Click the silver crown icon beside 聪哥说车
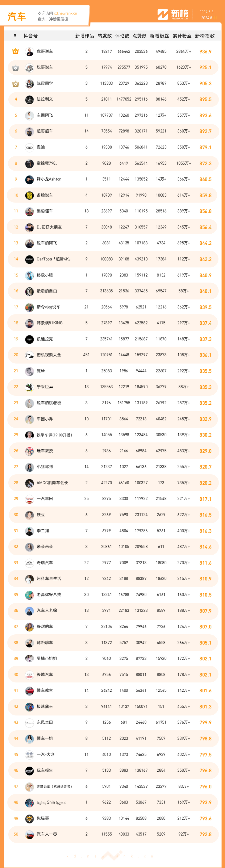Viewport: 225px width, 868px height. [15, 68]
